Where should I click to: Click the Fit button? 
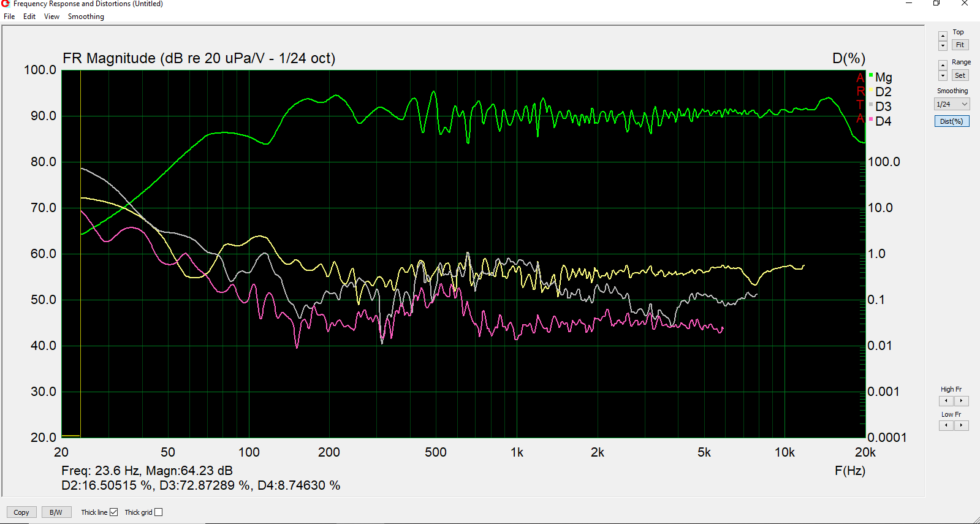960,45
